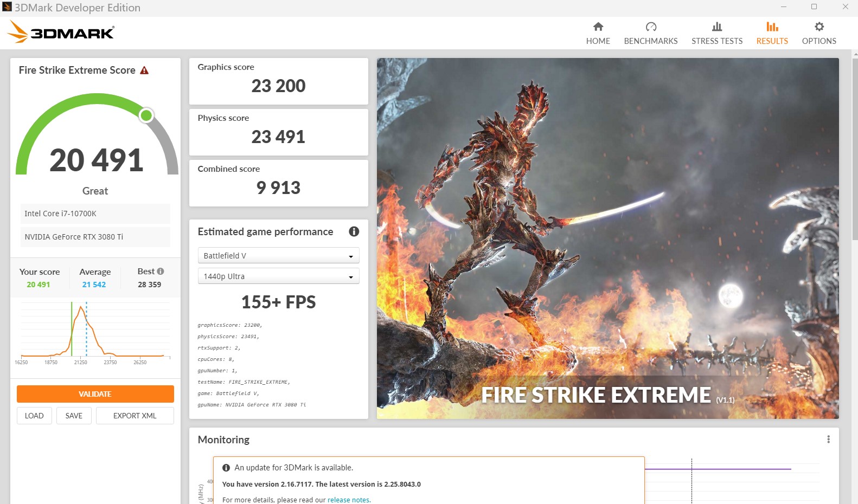Select the RESULTS tab label
Image resolution: width=858 pixels, height=504 pixels.
tap(772, 41)
